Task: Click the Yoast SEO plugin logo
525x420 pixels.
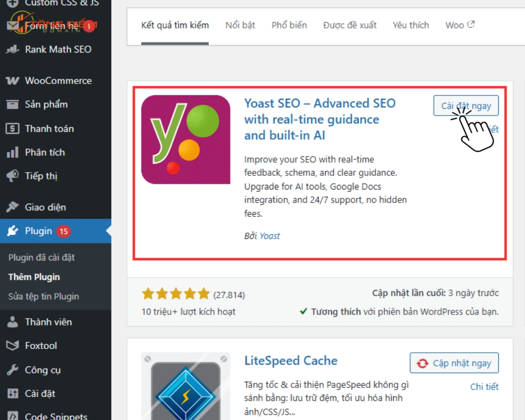Action: click(x=185, y=140)
